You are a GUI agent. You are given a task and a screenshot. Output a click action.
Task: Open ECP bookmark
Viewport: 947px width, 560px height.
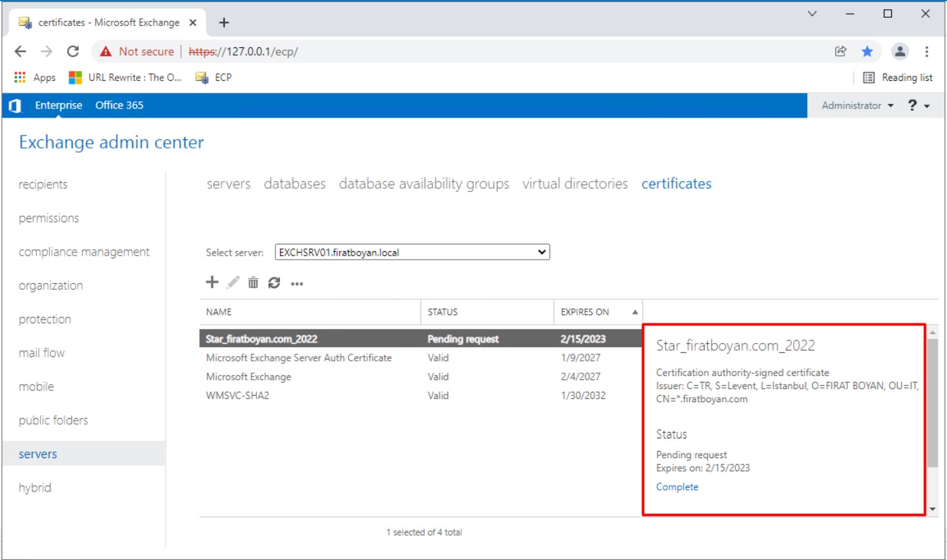pyautogui.click(x=214, y=78)
